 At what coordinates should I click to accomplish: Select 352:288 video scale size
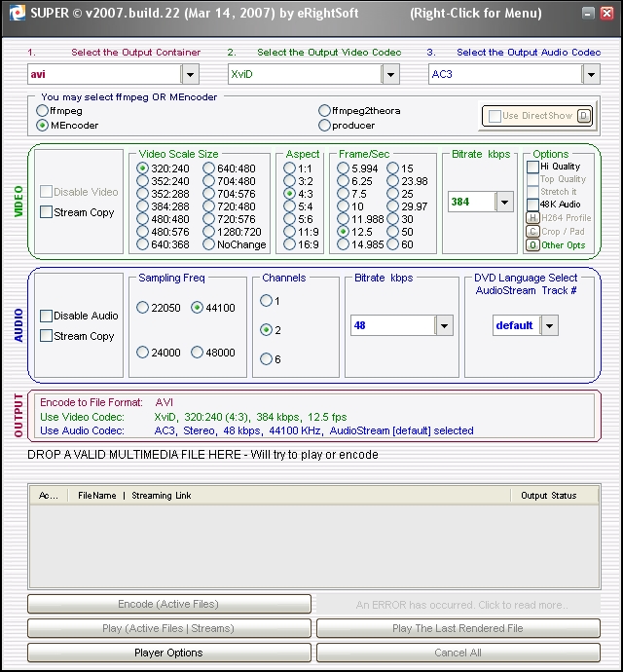click(x=142, y=194)
